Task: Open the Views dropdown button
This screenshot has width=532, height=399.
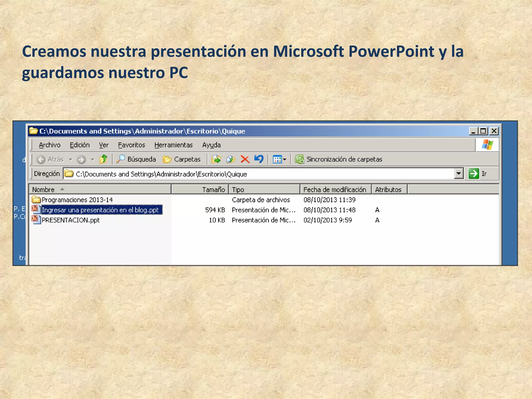Action: (280, 159)
